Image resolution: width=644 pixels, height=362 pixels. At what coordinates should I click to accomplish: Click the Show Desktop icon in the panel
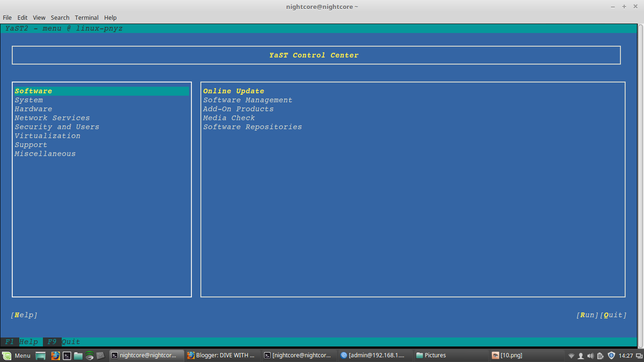tap(41, 356)
